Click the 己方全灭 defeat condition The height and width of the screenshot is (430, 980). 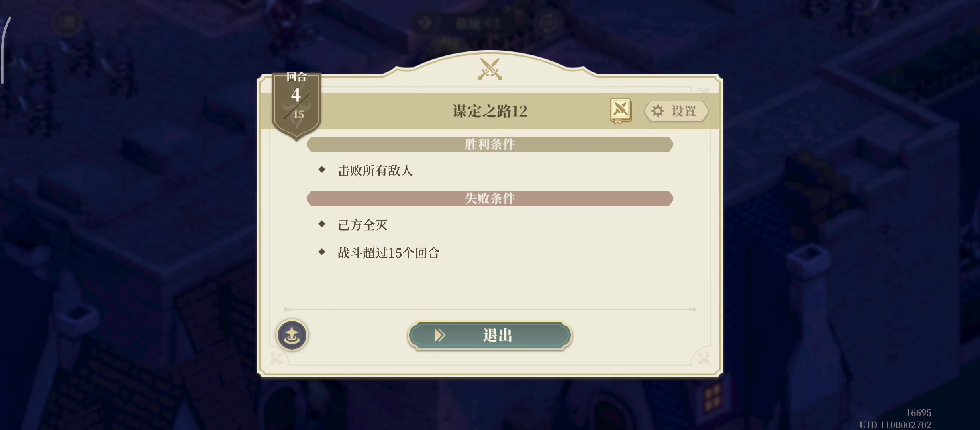point(363,225)
